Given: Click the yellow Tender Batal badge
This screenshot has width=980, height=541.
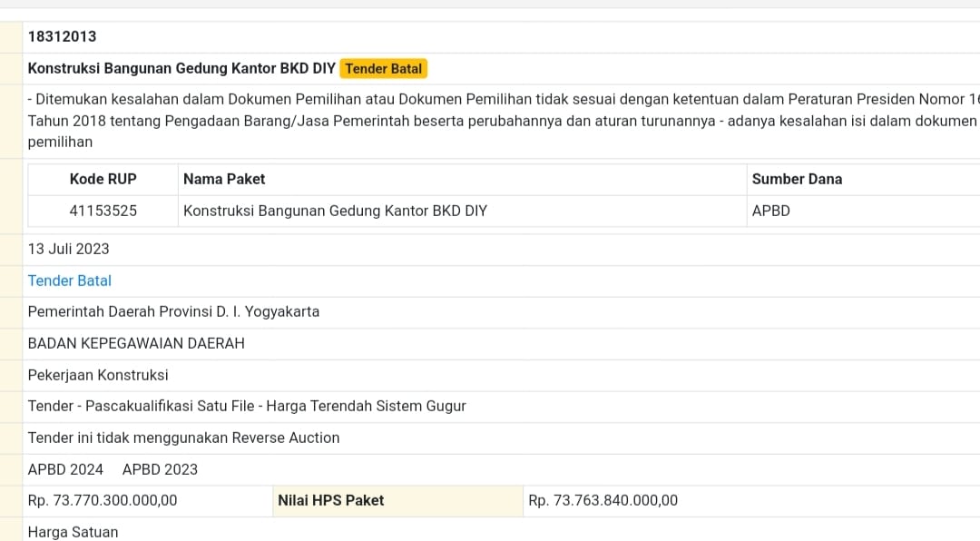Looking at the screenshot, I should point(384,68).
